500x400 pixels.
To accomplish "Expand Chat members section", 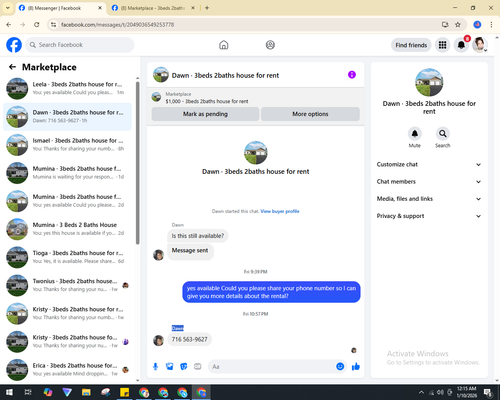I will coord(429,182).
